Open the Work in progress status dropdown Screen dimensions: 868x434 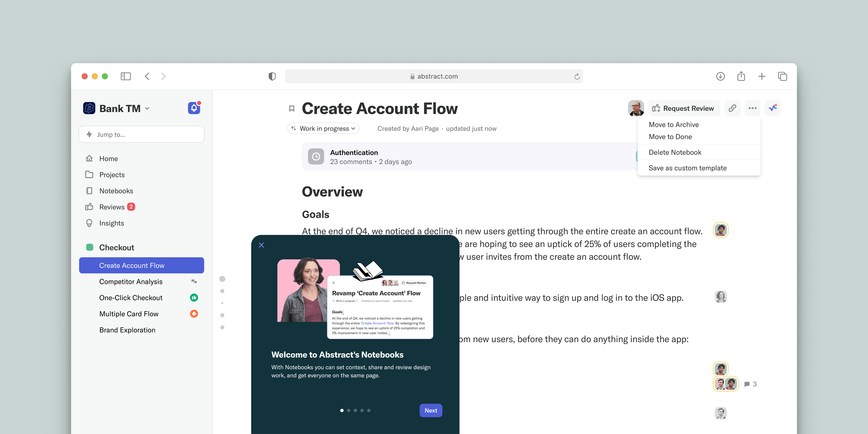(324, 128)
